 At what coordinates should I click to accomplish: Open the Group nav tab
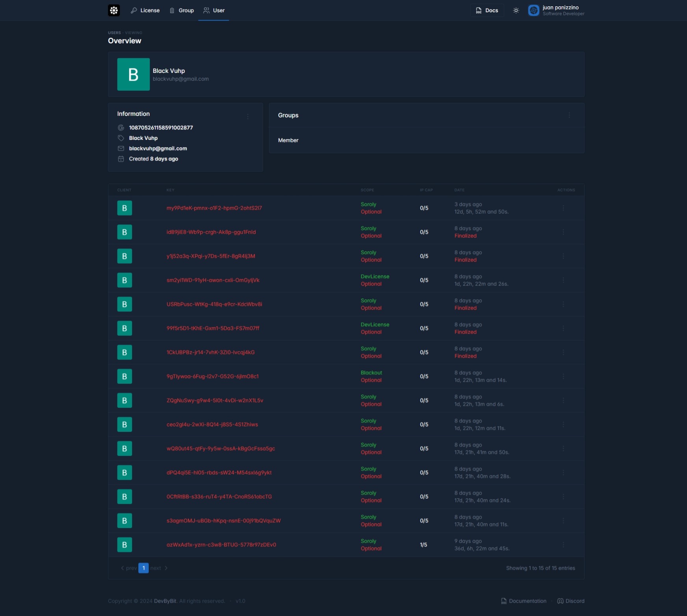pos(182,10)
